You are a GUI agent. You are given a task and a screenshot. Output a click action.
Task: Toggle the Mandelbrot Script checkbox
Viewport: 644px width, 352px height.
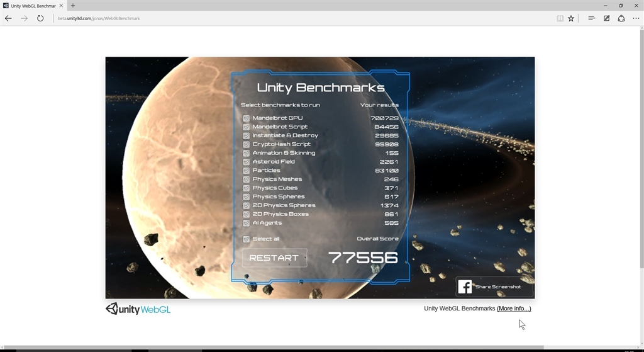[x=247, y=127]
